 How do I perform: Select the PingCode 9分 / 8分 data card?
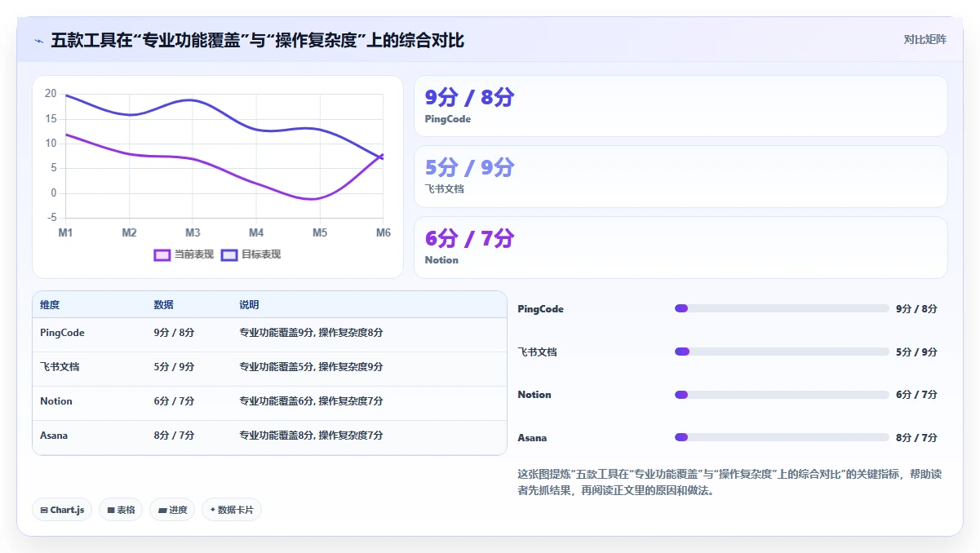(x=681, y=106)
